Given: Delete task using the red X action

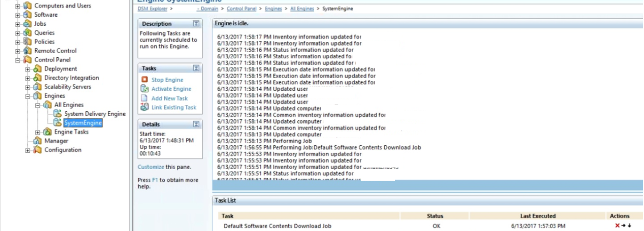Looking at the screenshot, I should coord(617,226).
